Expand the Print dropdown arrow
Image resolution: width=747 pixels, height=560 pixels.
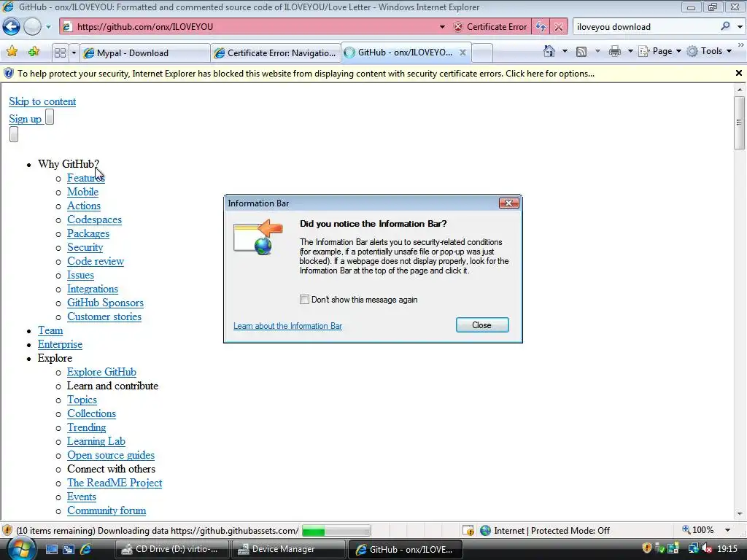pos(630,51)
